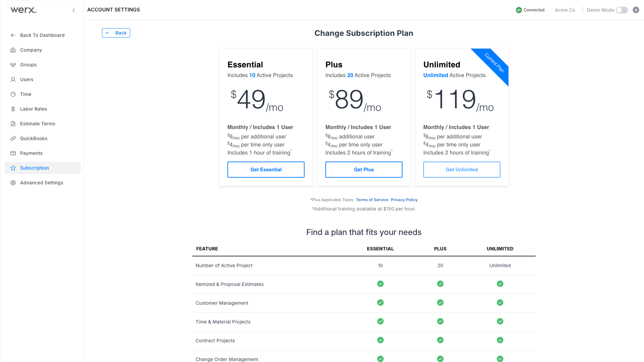Click the Get Unlimited button

tap(462, 170)
